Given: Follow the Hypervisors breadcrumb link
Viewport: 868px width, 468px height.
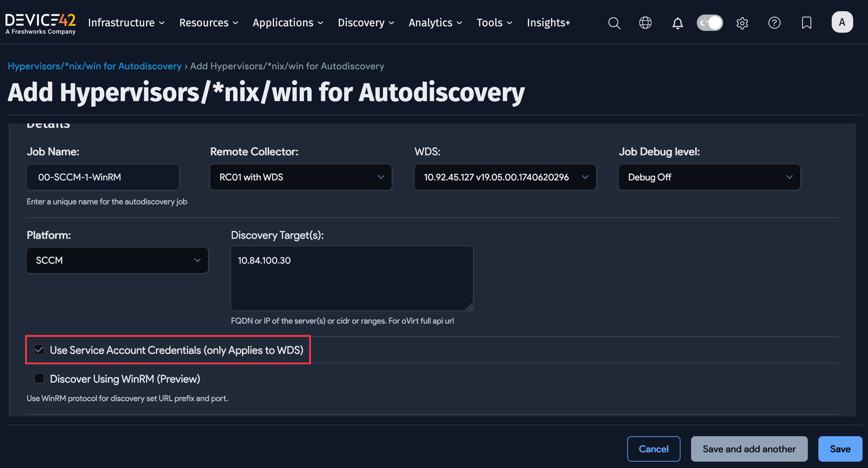Looking at the screenshot, I should click(94, 66).
